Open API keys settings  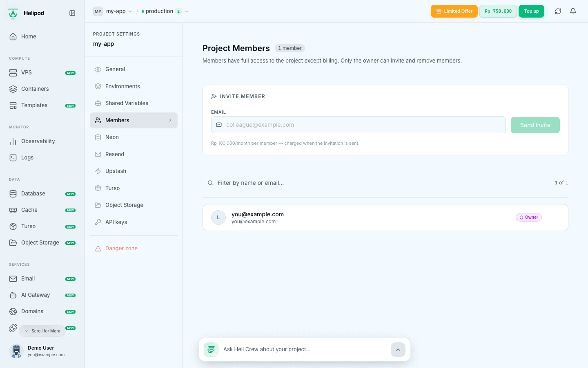pyautogui.click(x=134, y=222)
